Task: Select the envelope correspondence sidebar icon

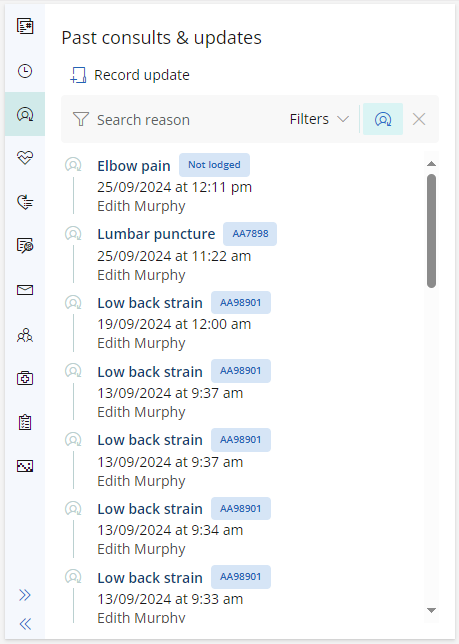Action: pyautogui.click(x=25, y=290)
